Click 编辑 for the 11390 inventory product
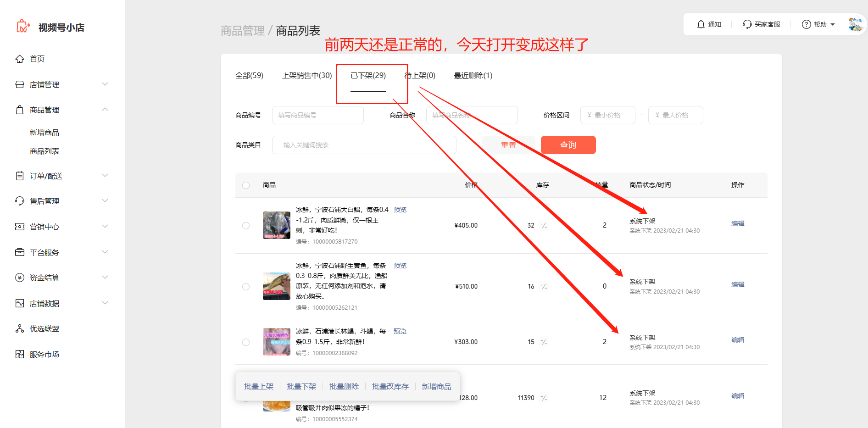 click(x=738, y=396)
